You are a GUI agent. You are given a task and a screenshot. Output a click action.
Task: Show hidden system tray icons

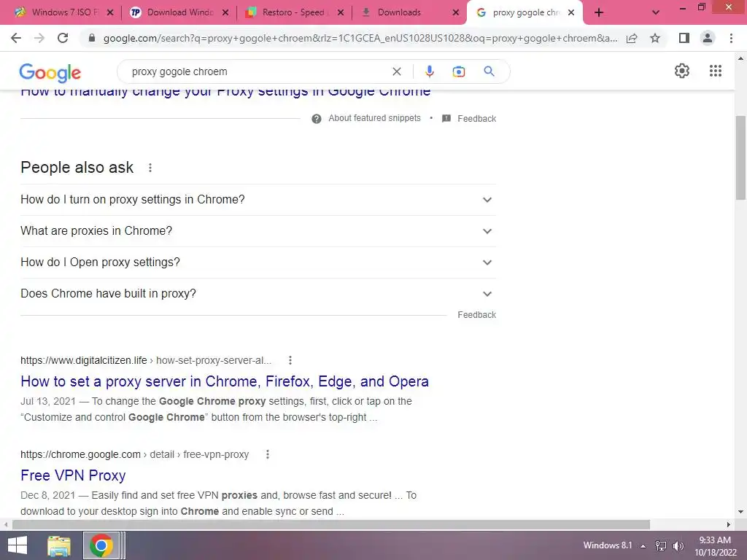tap(643, 546)
